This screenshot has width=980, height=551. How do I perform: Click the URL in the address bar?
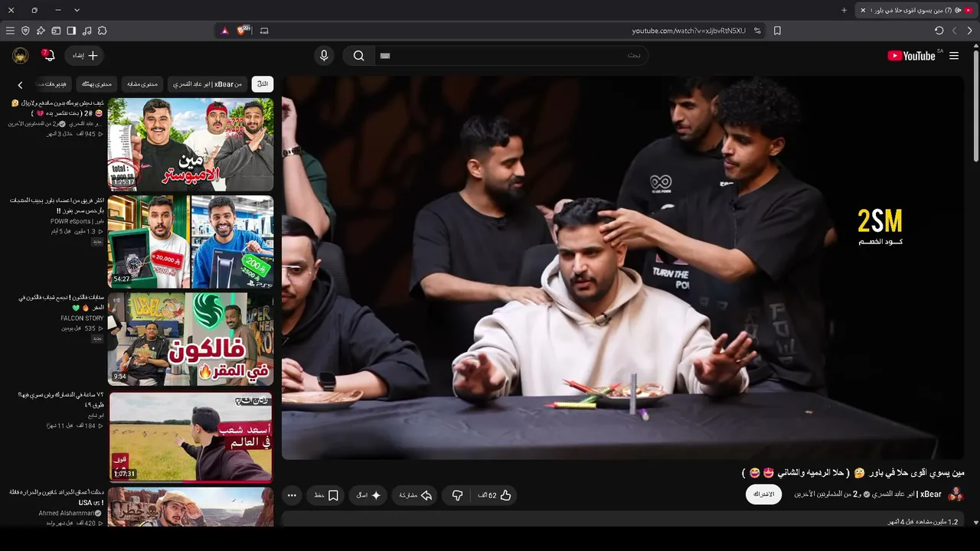pos(688,31)
